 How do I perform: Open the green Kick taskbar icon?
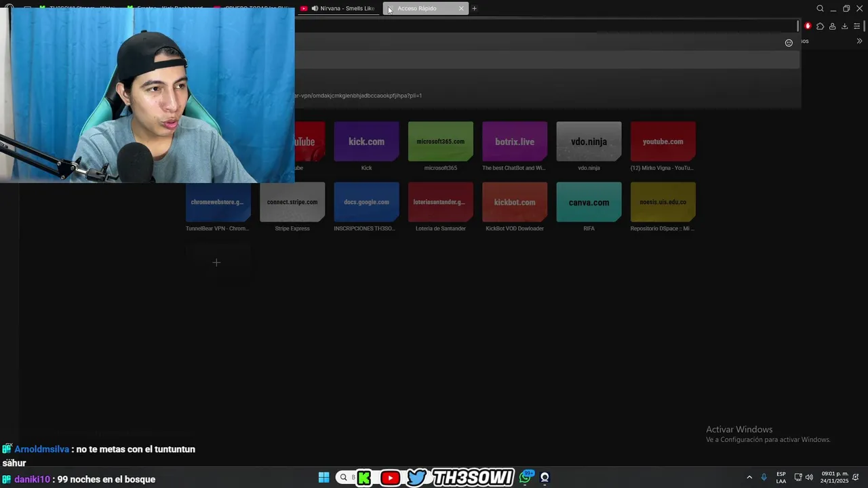tap(364, 478)
